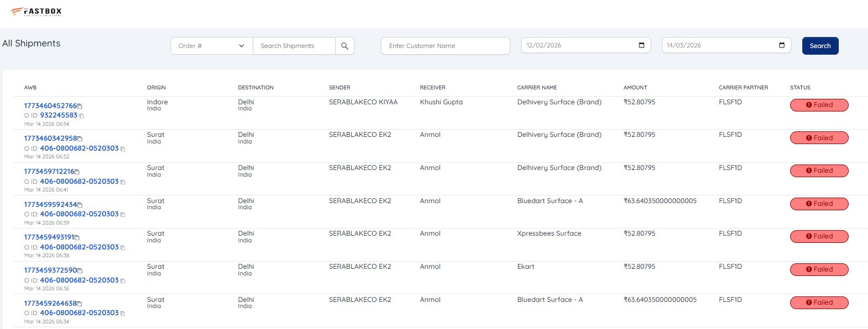The width and height of the screenshot is (868, 329).
Task: Click Failed status for Khushi Gupta shipment
Action: tap(819, 105)
